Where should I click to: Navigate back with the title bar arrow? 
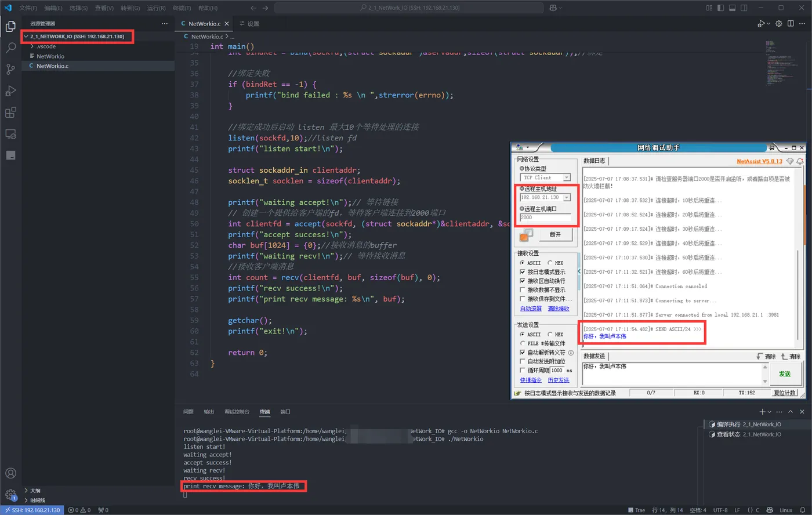tap(253, 8)
